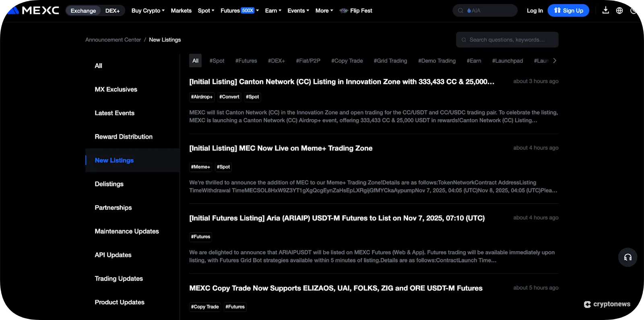This screenshot has width=644, height=320.
Task: Filter by #Futures tag tab
Action: tap(246, 61)
